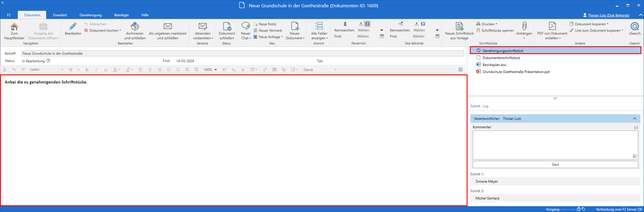Toggle subscript formatting

click(x=234, y=70)
